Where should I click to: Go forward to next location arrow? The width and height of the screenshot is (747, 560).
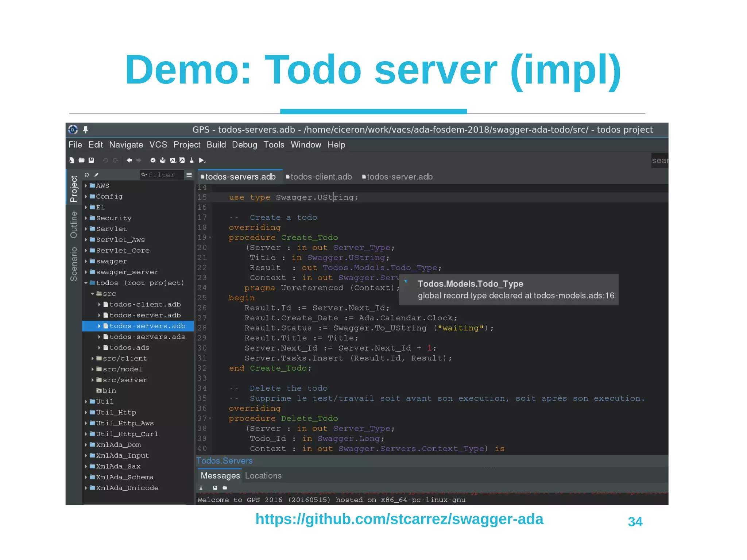pos(139,160)
